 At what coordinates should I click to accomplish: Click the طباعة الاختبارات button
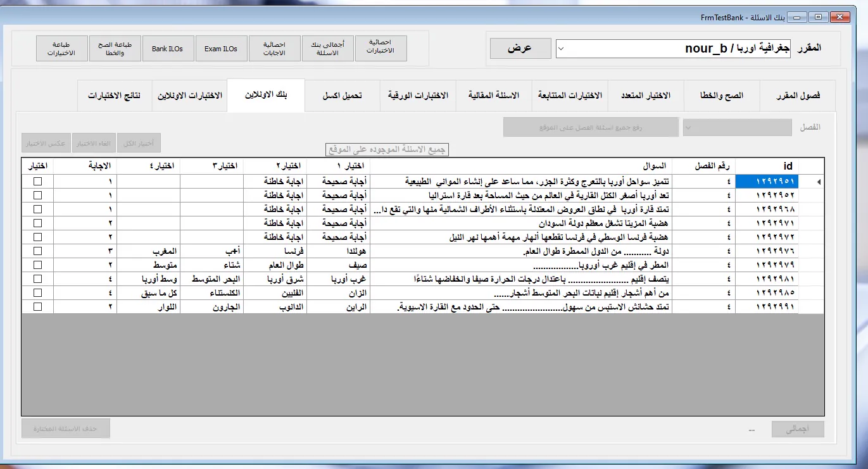(61, 48)
